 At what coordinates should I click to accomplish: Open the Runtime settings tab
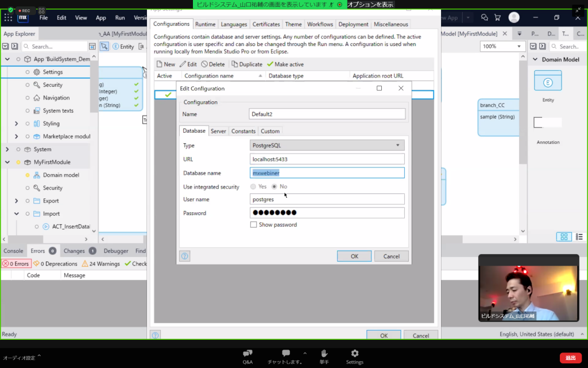tap(205, 24)
